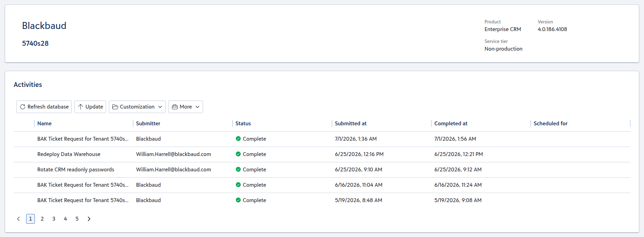Screen dimensions: 644x237
Task: Select page 1 in pagination
Action: (30, 219)
